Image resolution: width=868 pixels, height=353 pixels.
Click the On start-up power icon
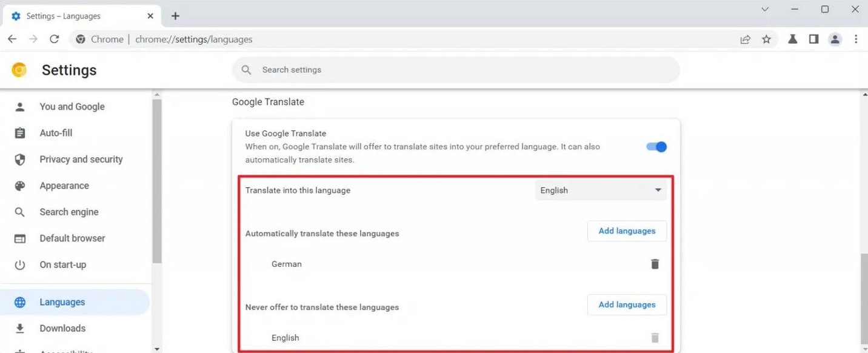pyautogui.click(x=20, y=265)
